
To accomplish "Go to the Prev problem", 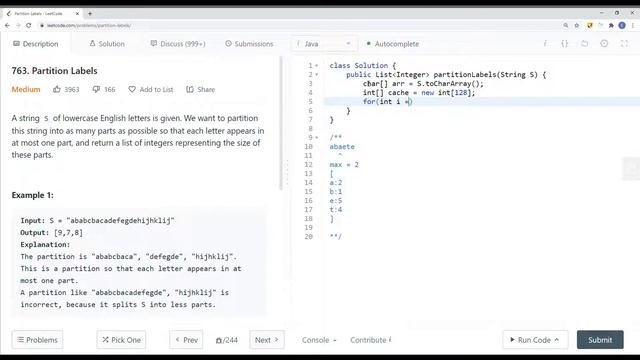I will point(186,340).
